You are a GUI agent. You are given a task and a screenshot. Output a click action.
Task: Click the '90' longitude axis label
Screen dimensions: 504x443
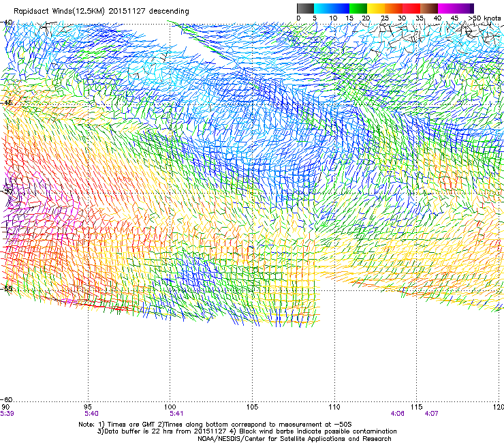5,407
